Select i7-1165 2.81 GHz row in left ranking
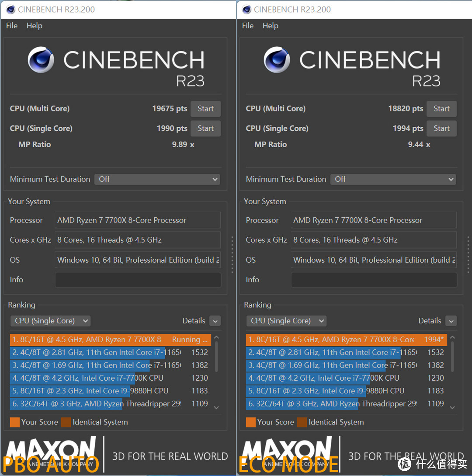This screenshot has width=472, height=476. (x=111, y=352)
